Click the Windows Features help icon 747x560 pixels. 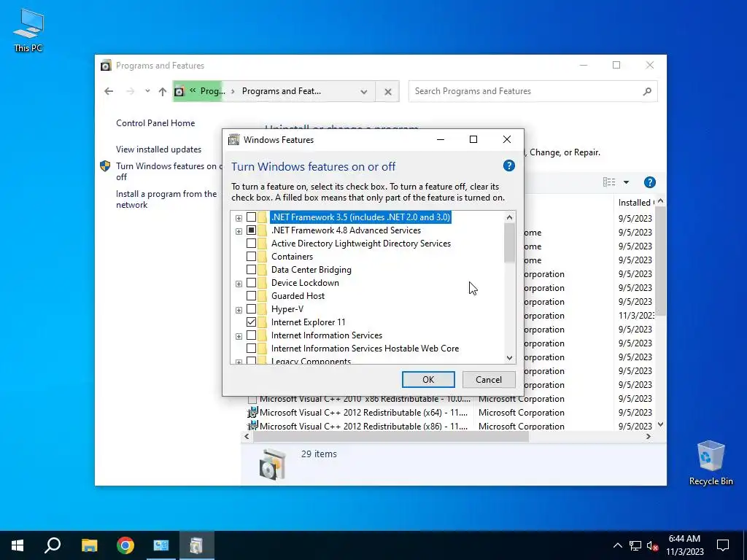(x=508, y=166)
